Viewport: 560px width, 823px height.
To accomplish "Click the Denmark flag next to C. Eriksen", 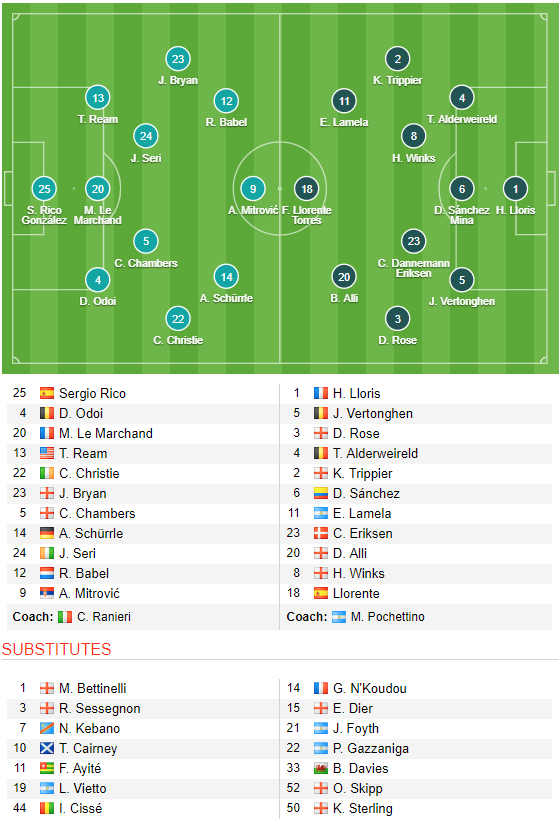I will pos(321,533).
